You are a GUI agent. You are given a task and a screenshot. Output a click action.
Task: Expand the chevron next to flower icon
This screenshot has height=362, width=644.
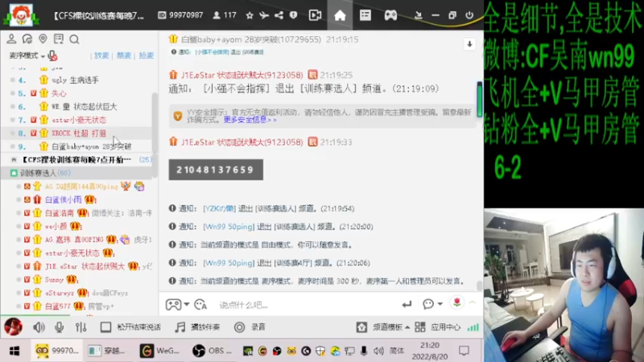tap(473, 303)
